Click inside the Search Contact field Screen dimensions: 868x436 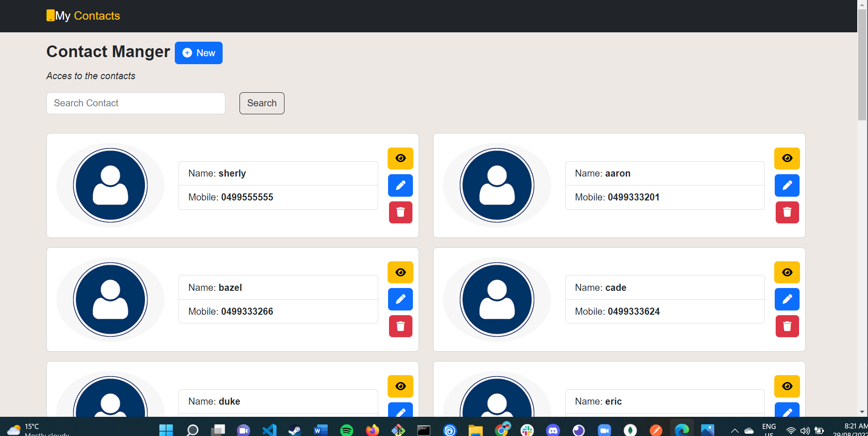tap(135, 103)
